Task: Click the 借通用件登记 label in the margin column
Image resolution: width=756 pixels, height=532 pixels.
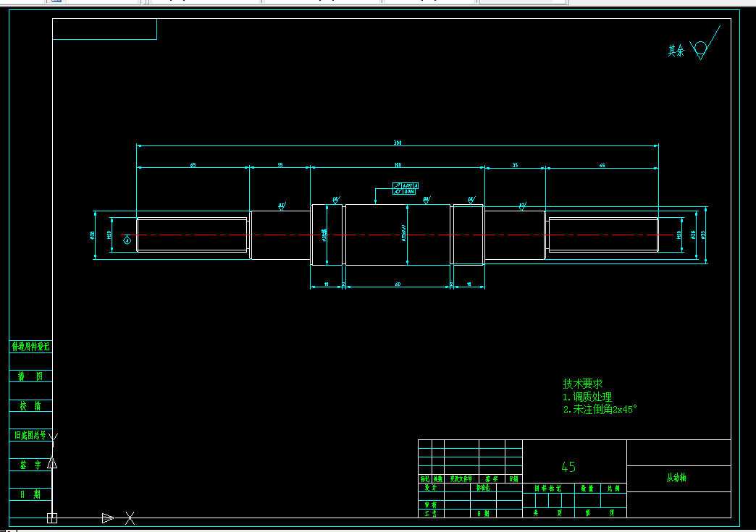Action: click(30, 347)
